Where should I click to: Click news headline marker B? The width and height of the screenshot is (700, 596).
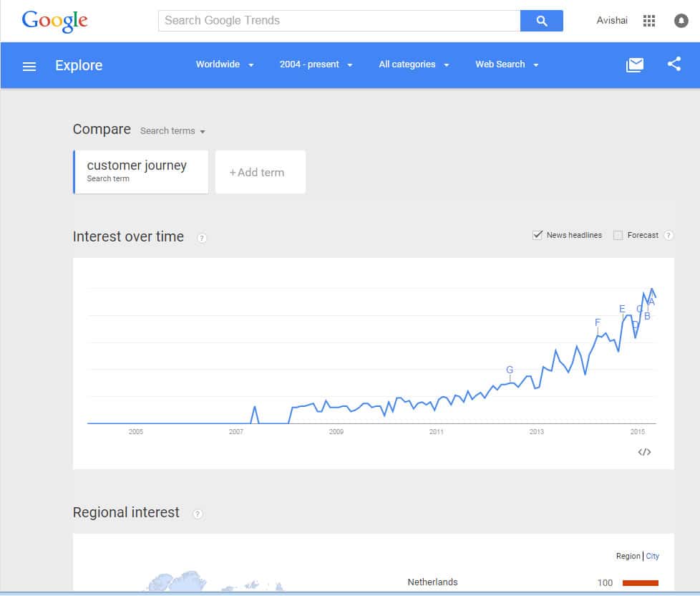click(x=647, y=317)
